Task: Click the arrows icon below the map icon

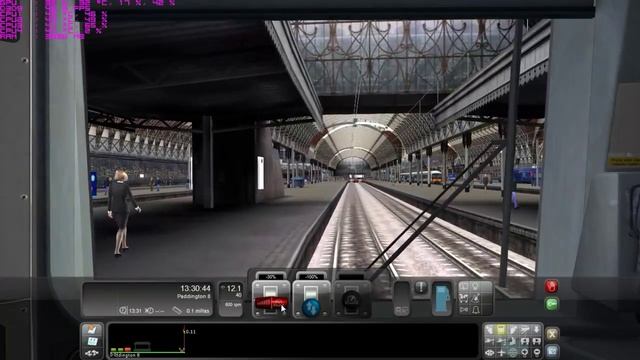Action: click(x=92, y=353)
